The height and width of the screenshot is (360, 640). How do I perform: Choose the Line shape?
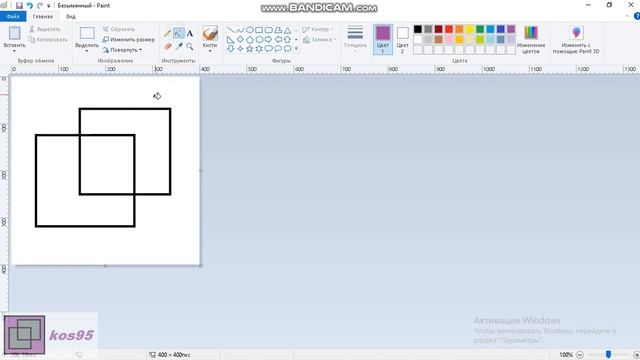[231, 30]
